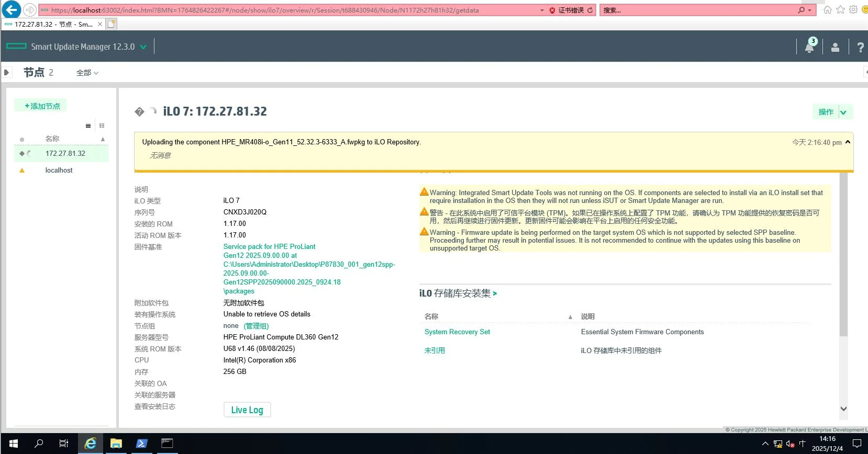Refresh the page using the address bar icon

(590, 10)
